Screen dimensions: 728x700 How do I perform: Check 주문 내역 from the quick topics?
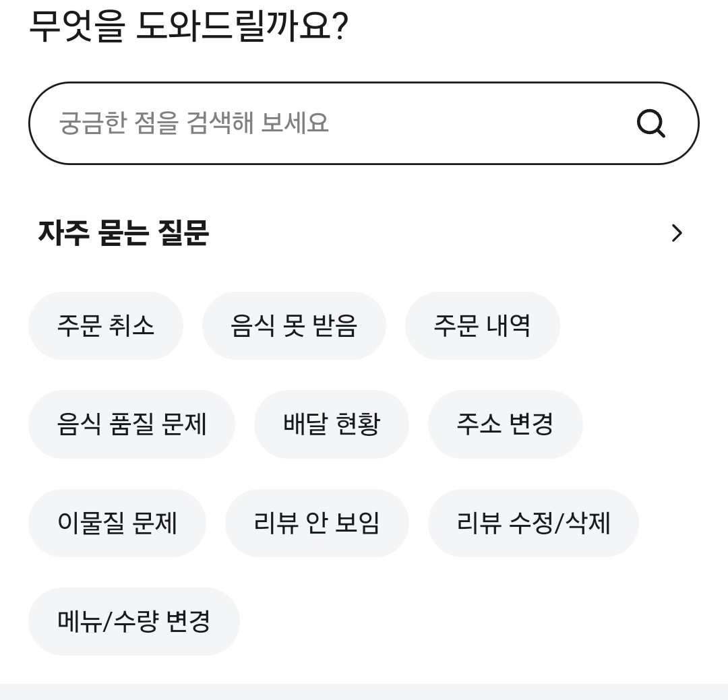(482, 325)
